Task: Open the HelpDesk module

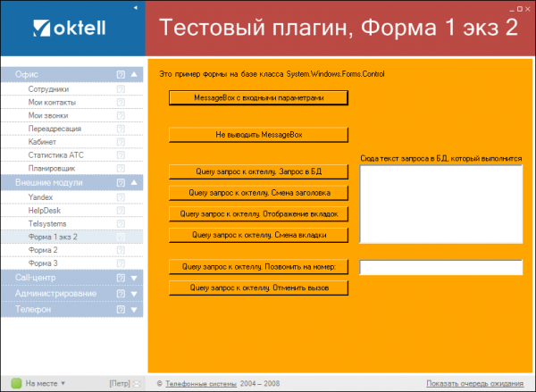Action: (x=44, y=209)
